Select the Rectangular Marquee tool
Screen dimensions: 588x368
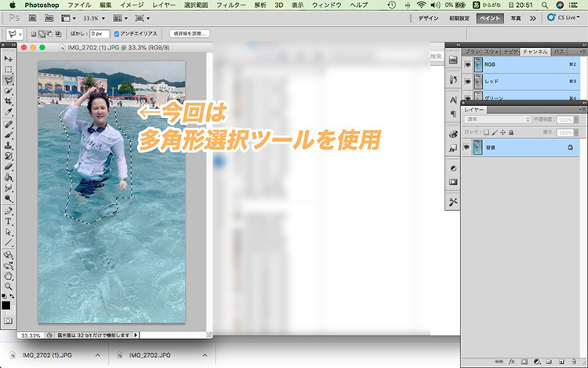point(9,69)
